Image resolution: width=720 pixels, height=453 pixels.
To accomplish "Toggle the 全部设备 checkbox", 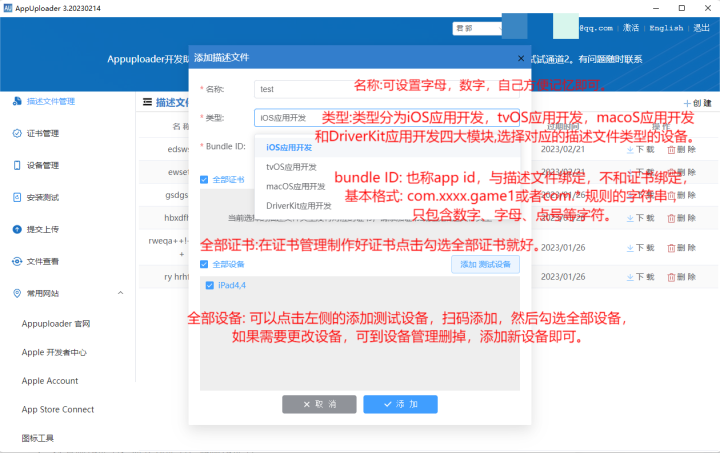I will point(204,264).
